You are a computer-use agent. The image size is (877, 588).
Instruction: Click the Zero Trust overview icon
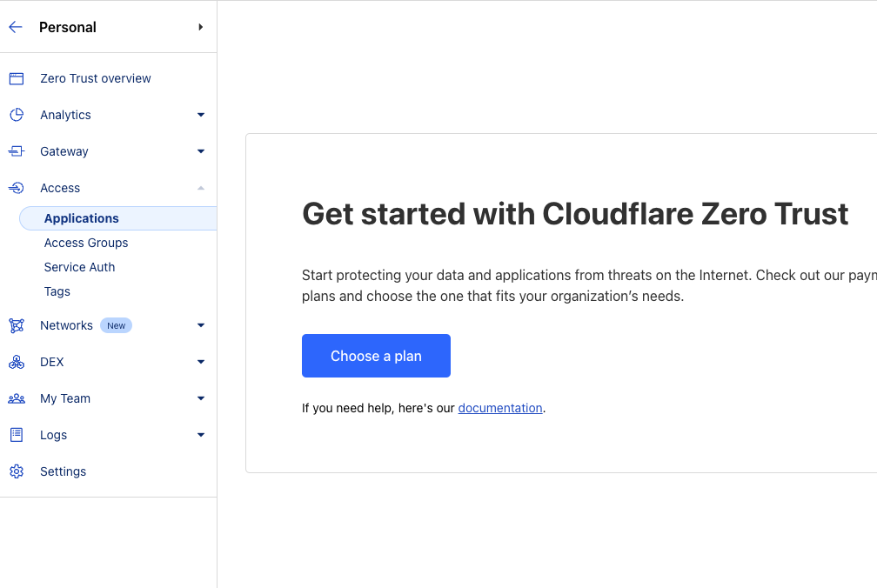point(16,78)
